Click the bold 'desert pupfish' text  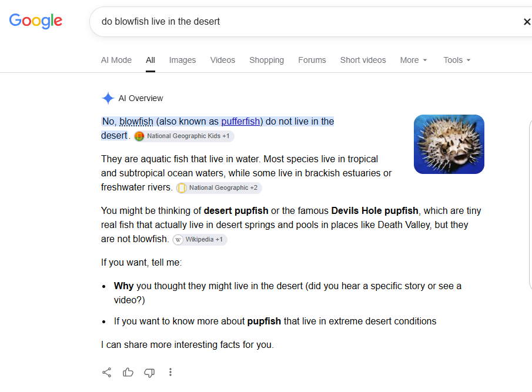coord(236,210)
